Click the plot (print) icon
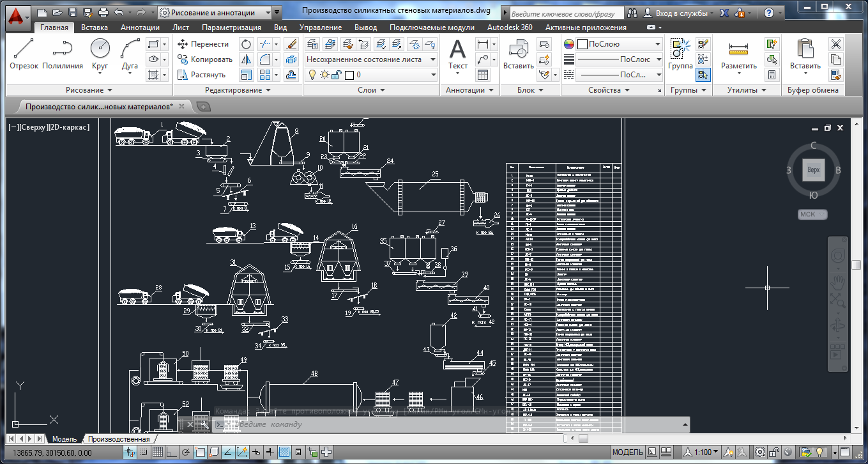This screenshot has width=868, height=464. coord(103,12)
